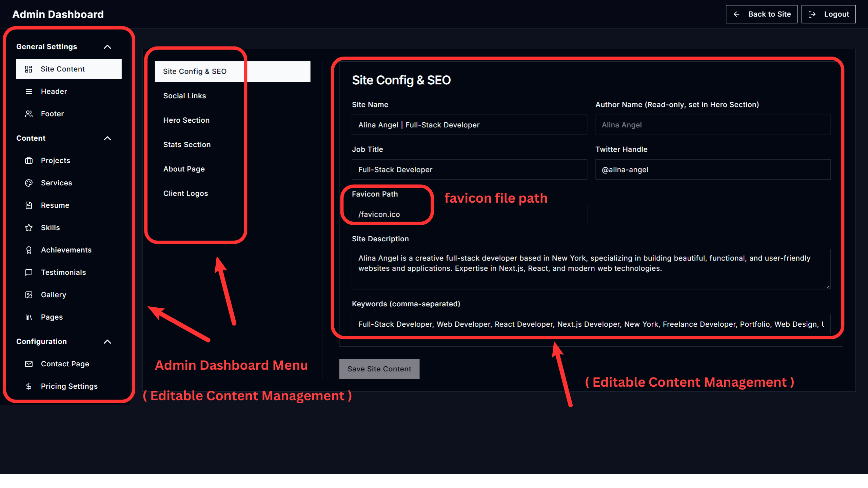Open the Client Logos tab
868x488 pixels.
185,193
